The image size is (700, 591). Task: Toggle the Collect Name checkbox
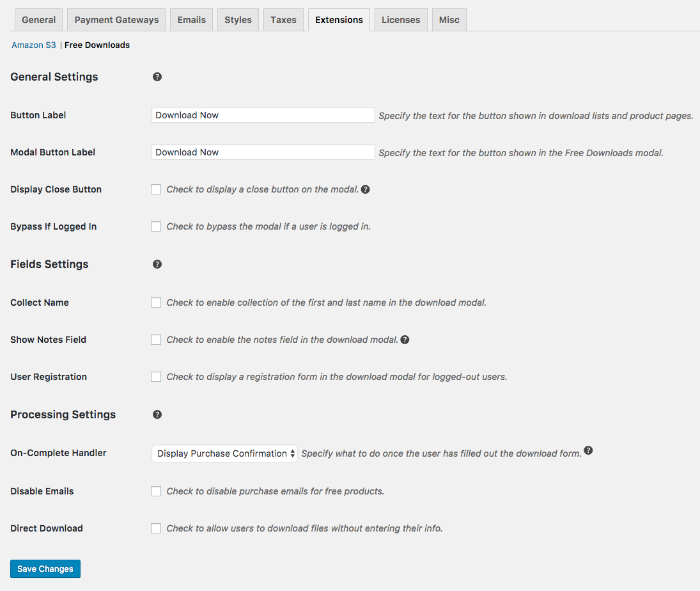pyautogui.click(x=156, y=303)
